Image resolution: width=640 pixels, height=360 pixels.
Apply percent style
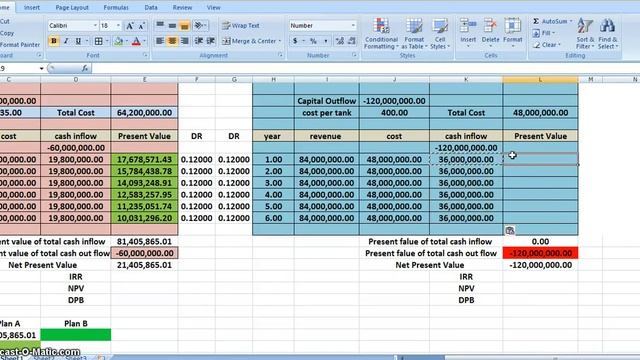(313, 41)
